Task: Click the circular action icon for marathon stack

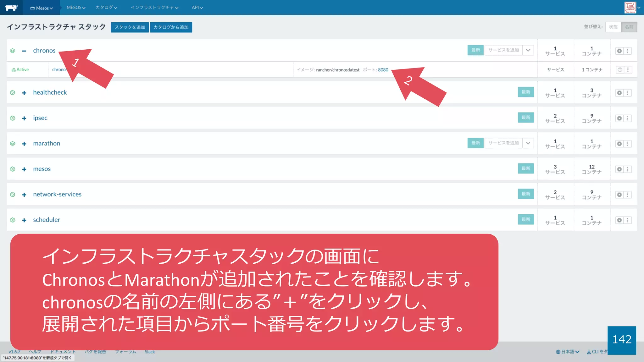Action: click(619, 144)
